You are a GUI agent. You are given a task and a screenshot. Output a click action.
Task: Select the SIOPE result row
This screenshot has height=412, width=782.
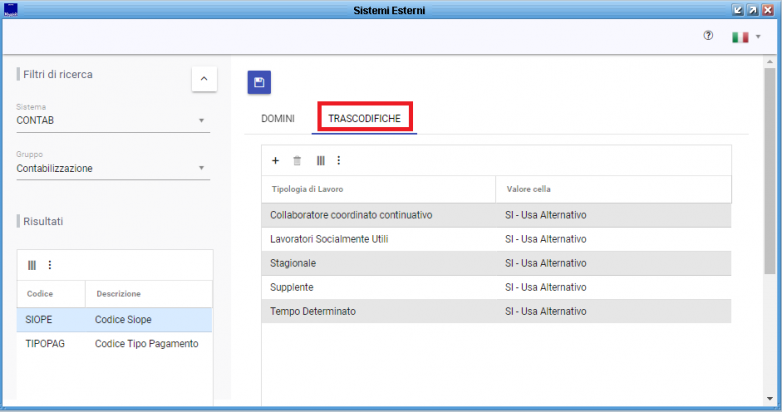pos(114,319)
